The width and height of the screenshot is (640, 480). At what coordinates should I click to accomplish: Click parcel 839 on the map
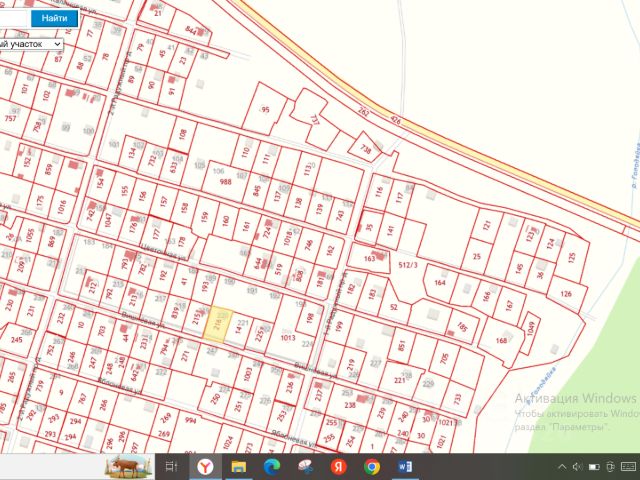(175, 312)
